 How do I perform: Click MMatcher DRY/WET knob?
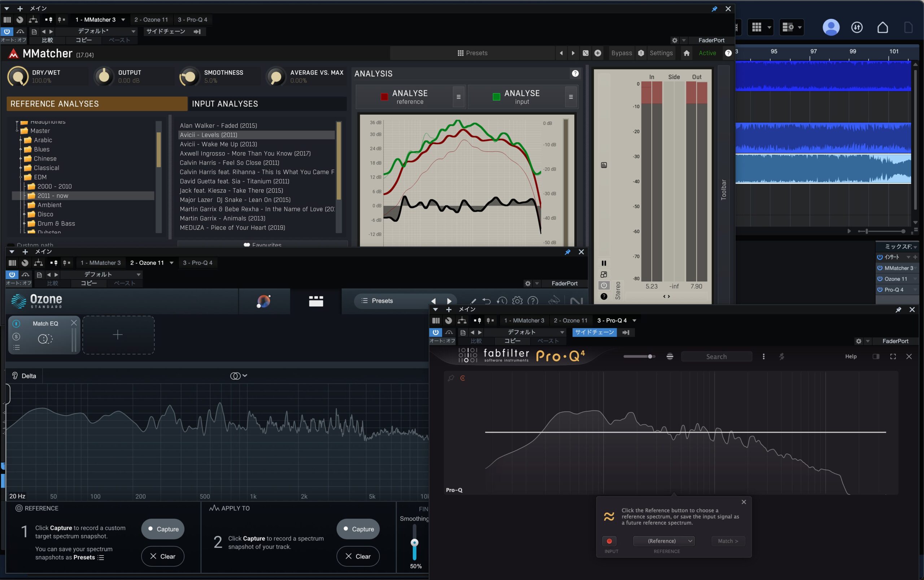(x=18, y=77)
